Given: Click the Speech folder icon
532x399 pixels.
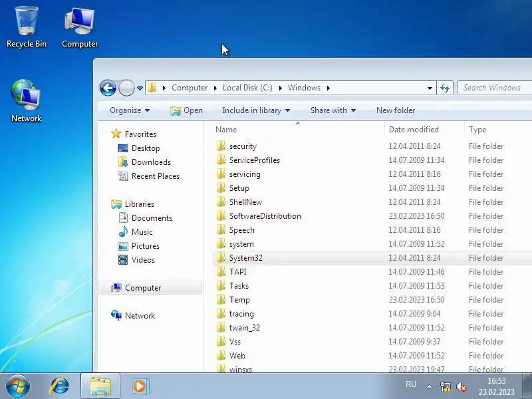Looking at the screenshot, I should coord(221,229).
